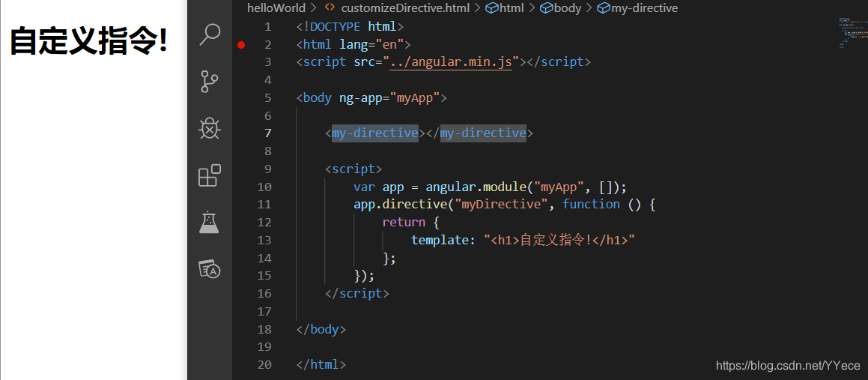Screen dimensions: 868x380
Task: Click line number 7 in gutter
Action: (268, 133)
